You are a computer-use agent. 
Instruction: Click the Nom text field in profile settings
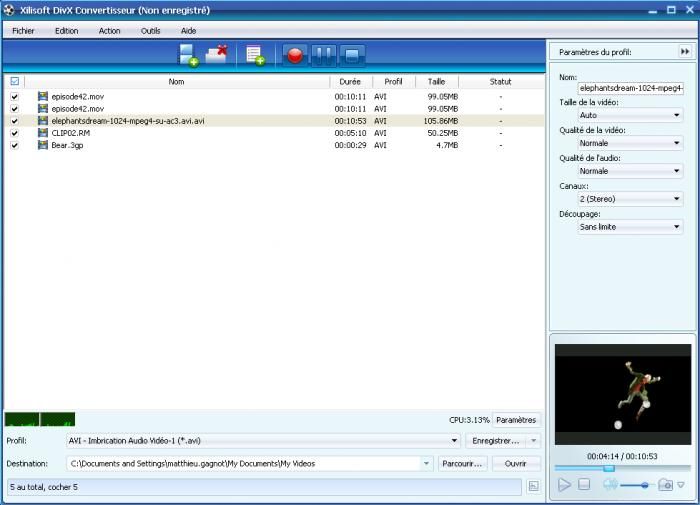click(630, 88)
